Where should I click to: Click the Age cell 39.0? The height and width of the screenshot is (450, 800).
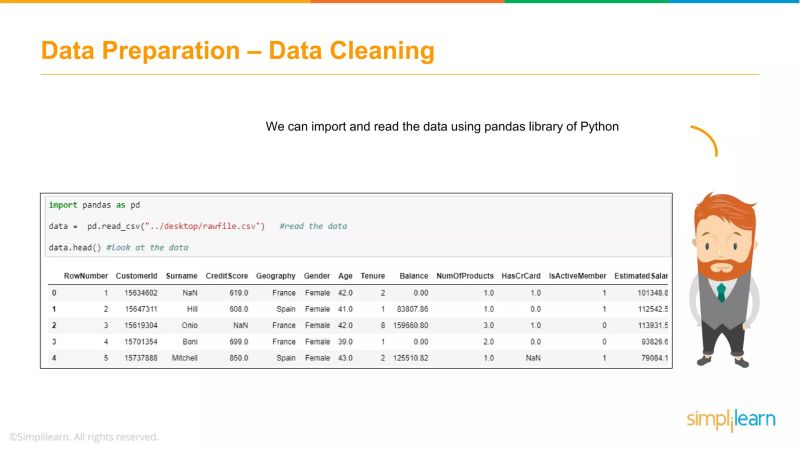(345, 342)
